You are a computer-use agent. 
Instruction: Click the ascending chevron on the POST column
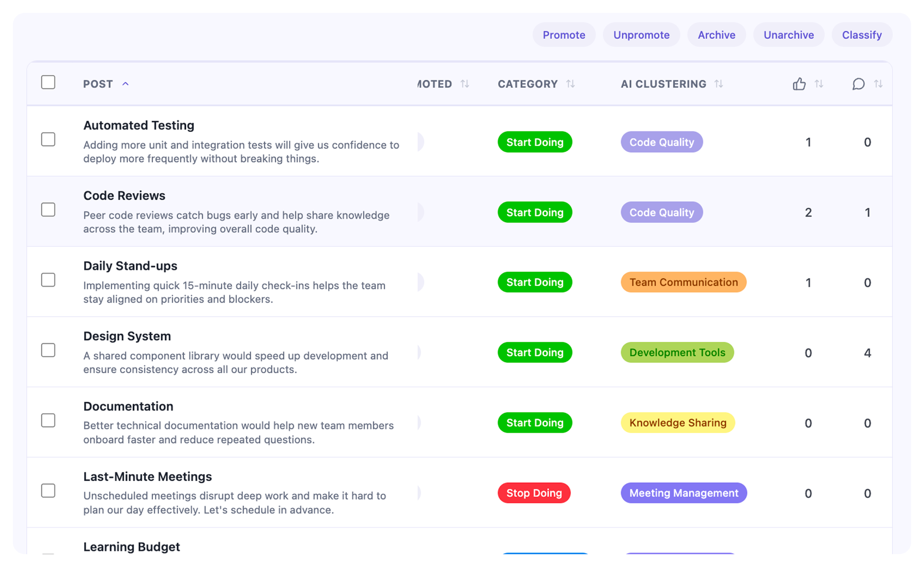tap(126, 84)
